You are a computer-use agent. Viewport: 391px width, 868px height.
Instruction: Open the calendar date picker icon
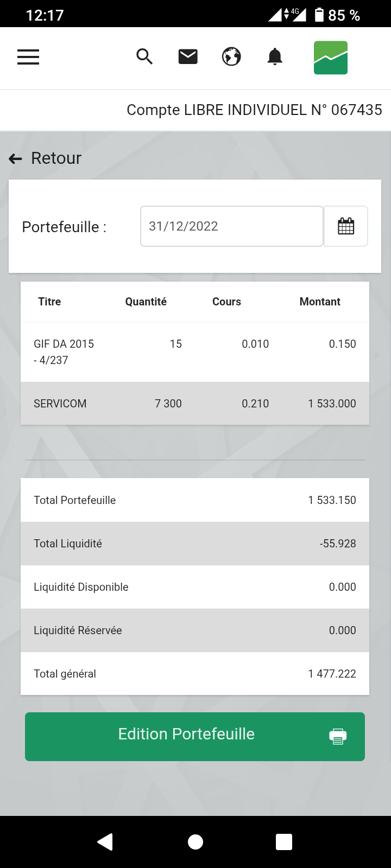click(346, 226)
